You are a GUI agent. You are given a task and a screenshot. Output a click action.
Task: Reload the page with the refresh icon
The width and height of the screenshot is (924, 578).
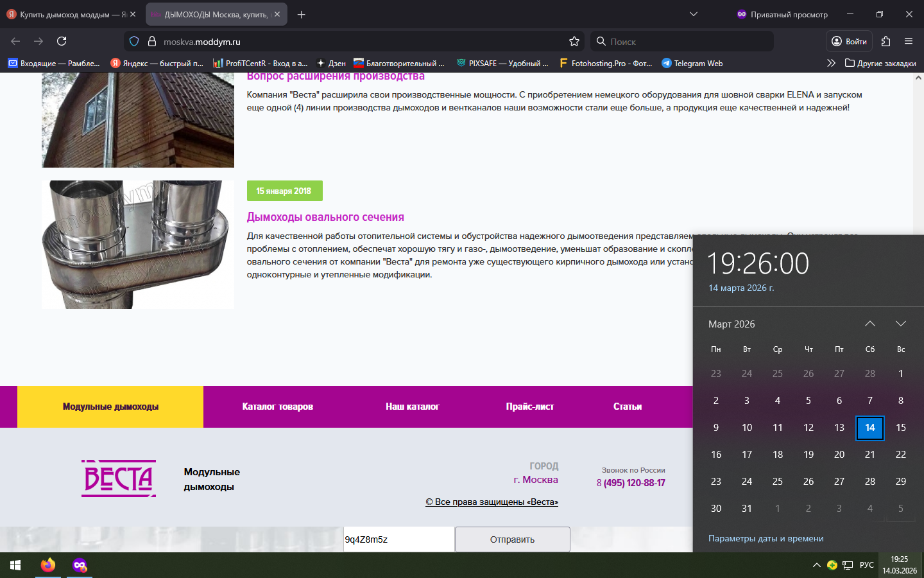[62, 41]
